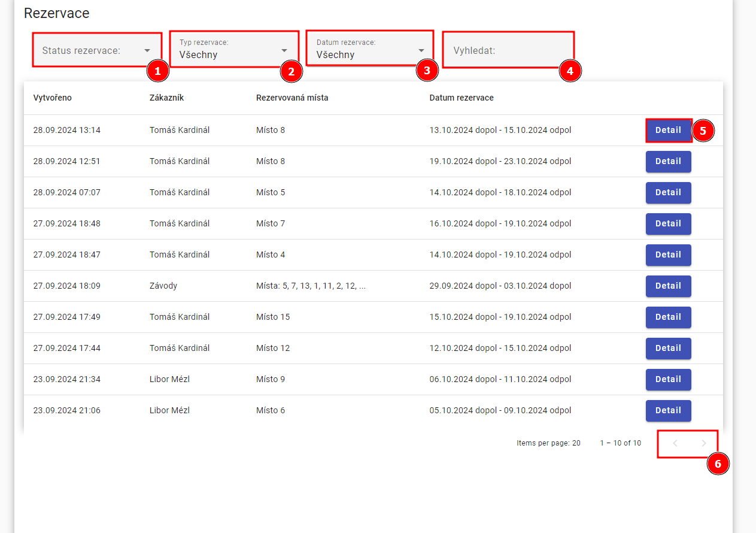Open Detail for Libor Mézl's Místo 9
The image size is (756, 533).
(x=668, y=380)
